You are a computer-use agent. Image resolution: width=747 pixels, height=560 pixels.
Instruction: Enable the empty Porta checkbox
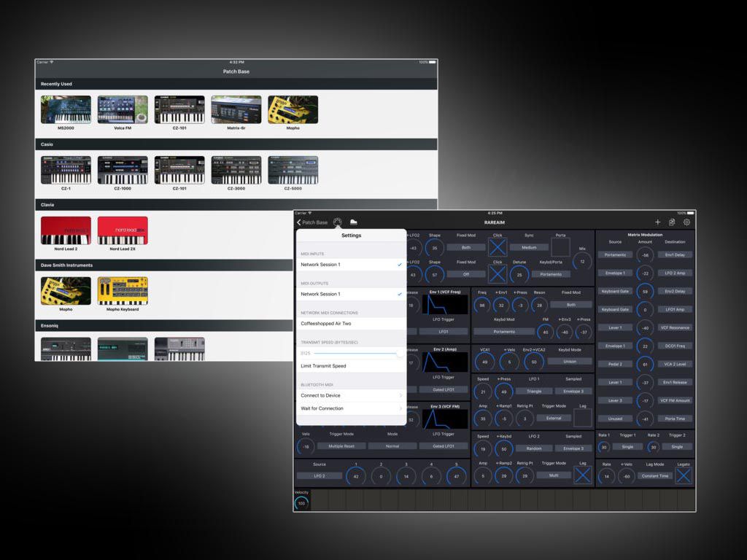coord(560,248)
